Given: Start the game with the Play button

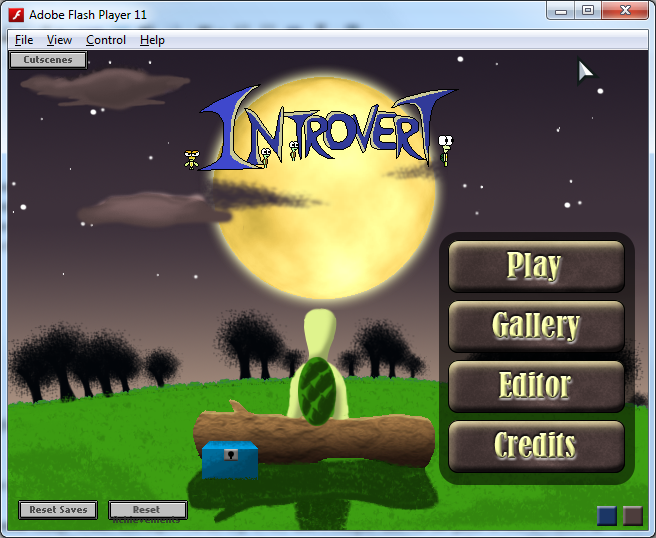Looking at the screenshot, I should [x=535, y=266].
